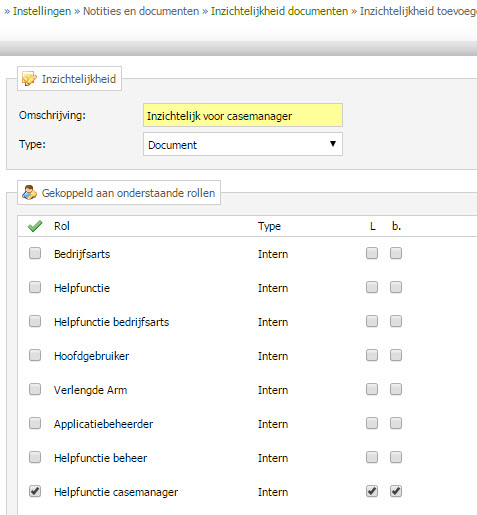The image size is (477, 515).
Task: Open the Type dropdown showing Document
Action: (x=243, y=144)
